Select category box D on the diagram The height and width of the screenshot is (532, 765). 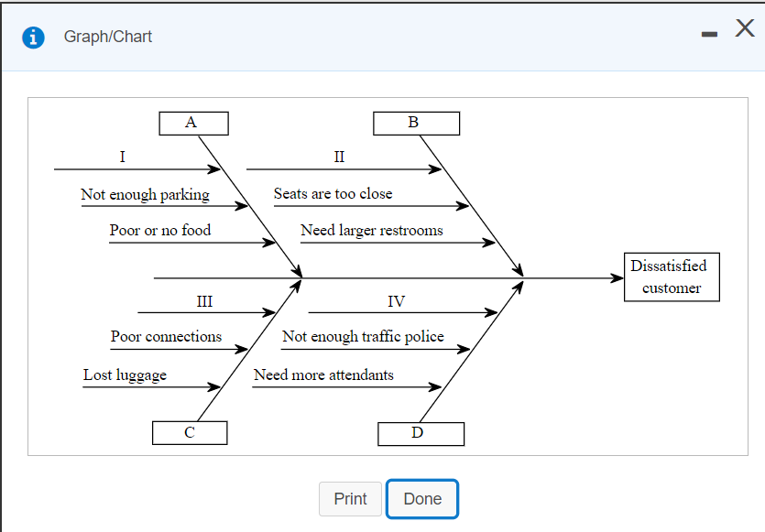click(421, 433)
